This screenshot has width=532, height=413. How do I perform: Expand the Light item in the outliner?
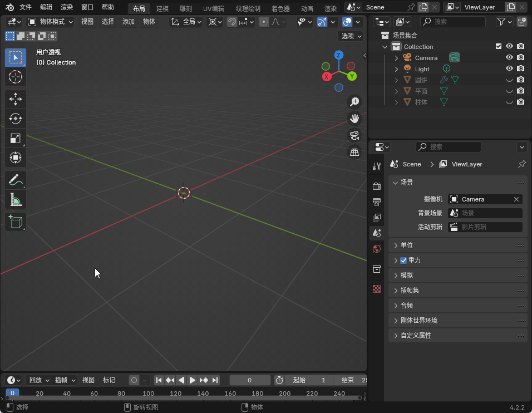396,68
